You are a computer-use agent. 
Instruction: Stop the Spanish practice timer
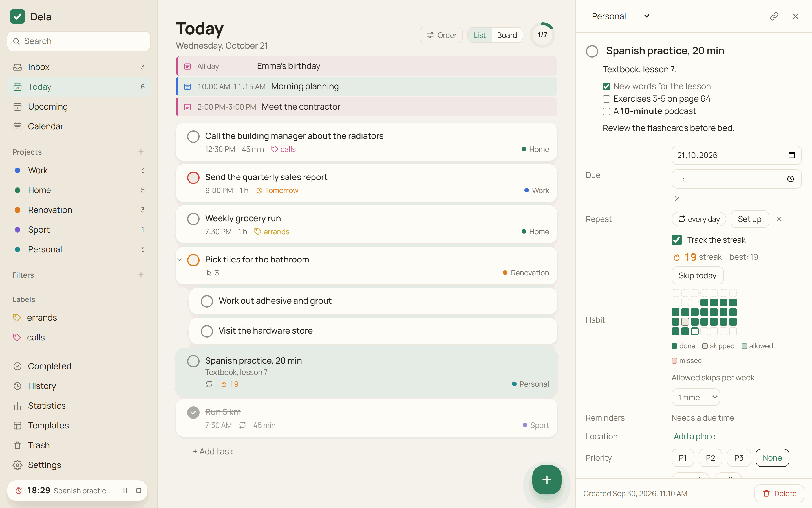(x=139, y=491)
